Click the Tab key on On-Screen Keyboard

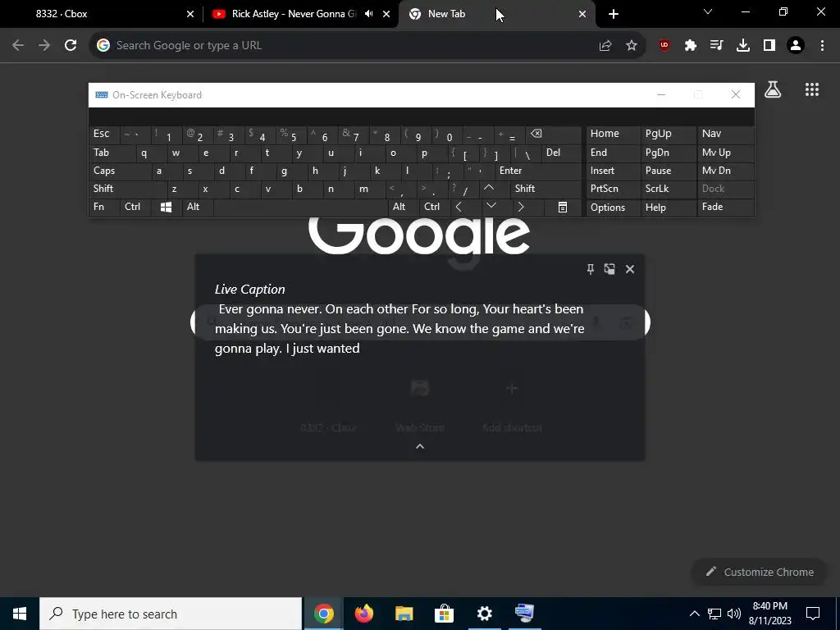point(112,153)
